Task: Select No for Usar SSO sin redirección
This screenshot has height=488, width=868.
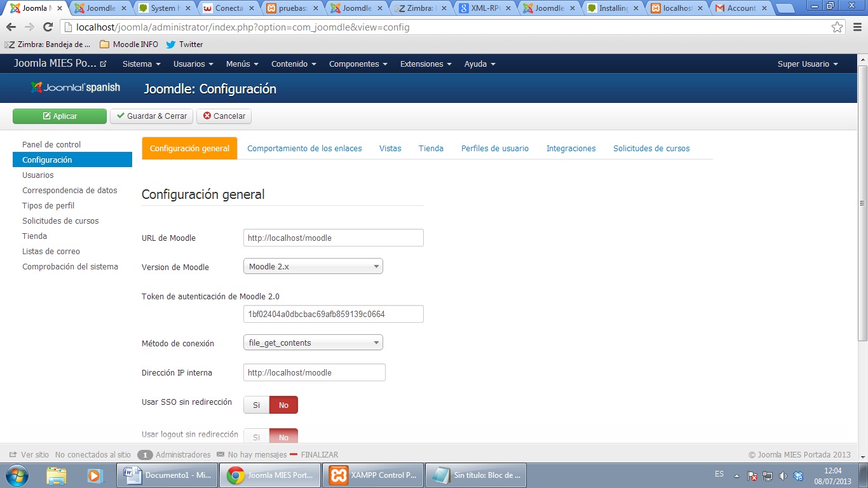Action: coord(283,405)
